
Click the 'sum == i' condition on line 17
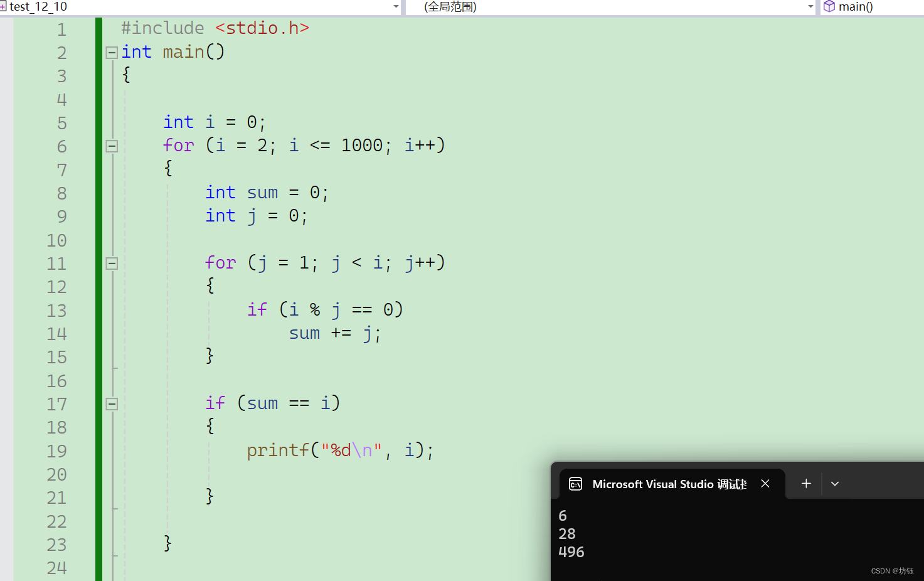tap(289, 403)
